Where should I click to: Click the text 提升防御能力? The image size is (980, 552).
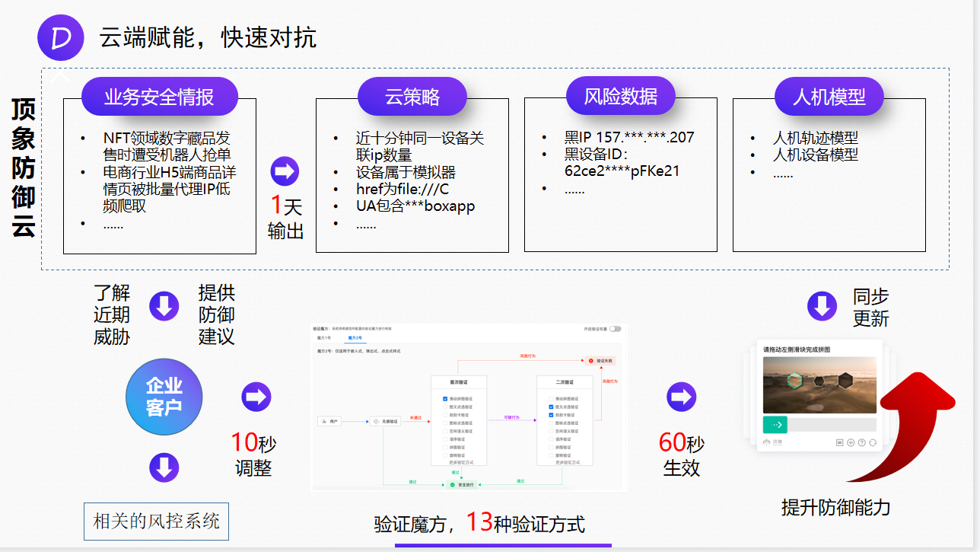[835, 508]
